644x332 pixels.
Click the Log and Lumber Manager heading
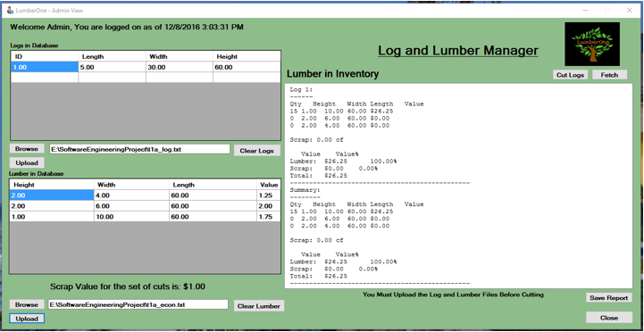click(458, 51)
